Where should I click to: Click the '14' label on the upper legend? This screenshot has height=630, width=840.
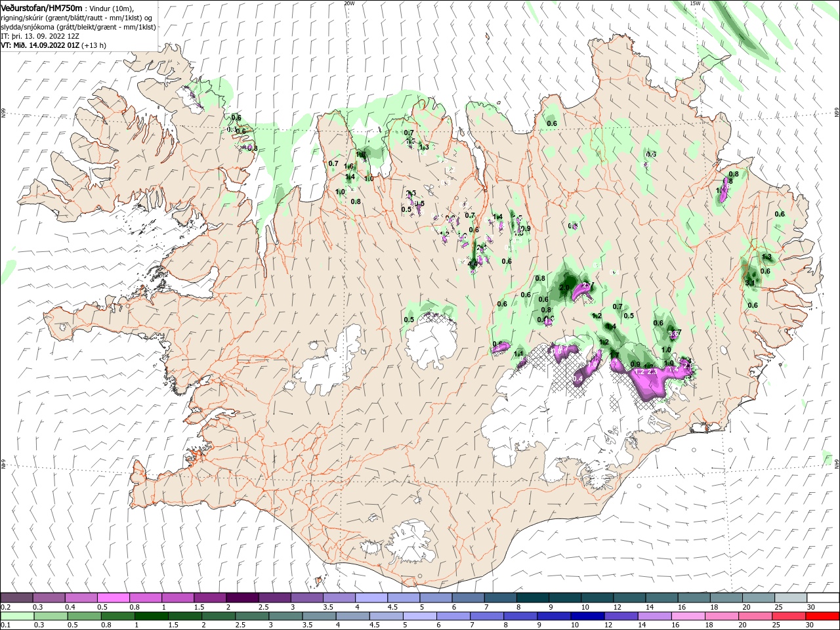point(649,607)
